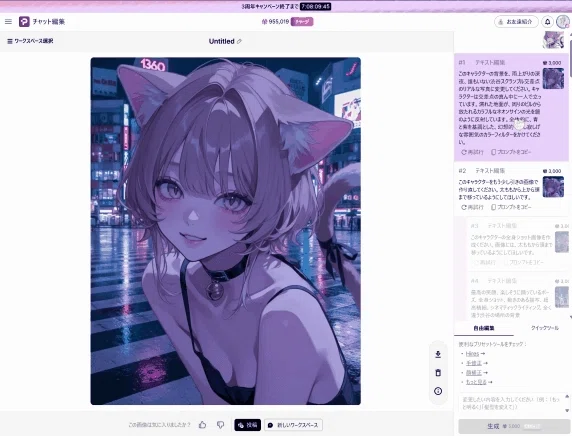This screenshot has height=436, width=572.
Task: Open the profile avatar menu
Action: click(563, 22)
